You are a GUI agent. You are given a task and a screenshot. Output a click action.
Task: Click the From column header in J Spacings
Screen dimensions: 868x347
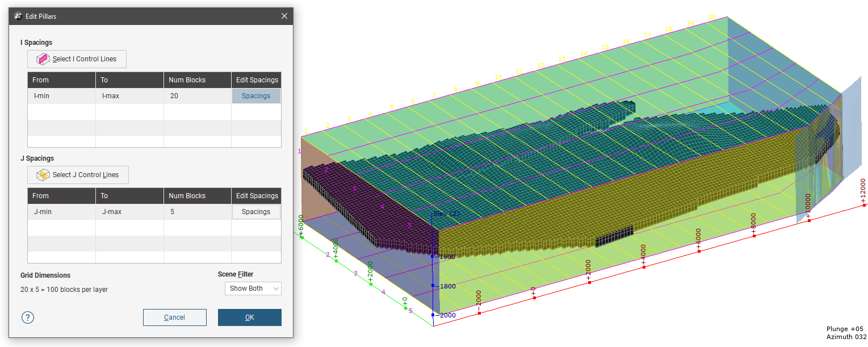61,196
